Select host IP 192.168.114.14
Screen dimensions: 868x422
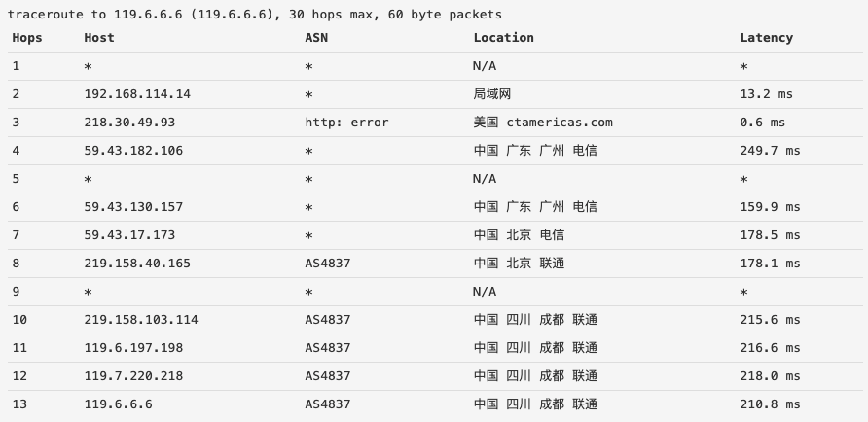point(137,94)
